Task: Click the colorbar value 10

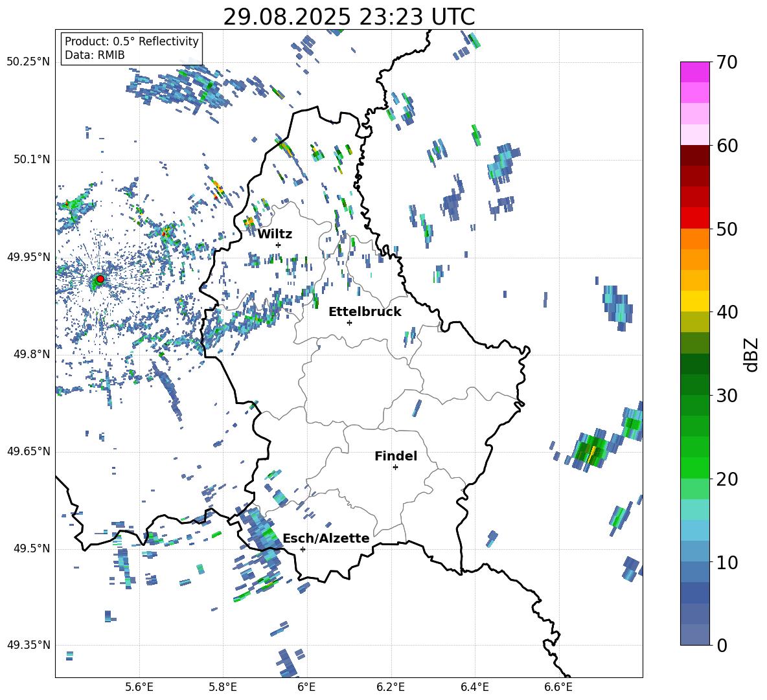Action: (726, 562)
